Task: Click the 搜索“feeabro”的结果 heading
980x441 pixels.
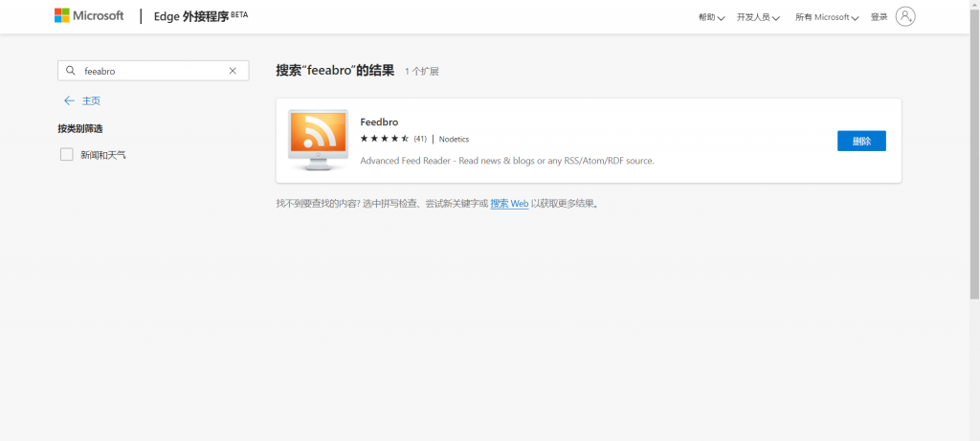Action: pyautogui.click(x=335, y=71)
